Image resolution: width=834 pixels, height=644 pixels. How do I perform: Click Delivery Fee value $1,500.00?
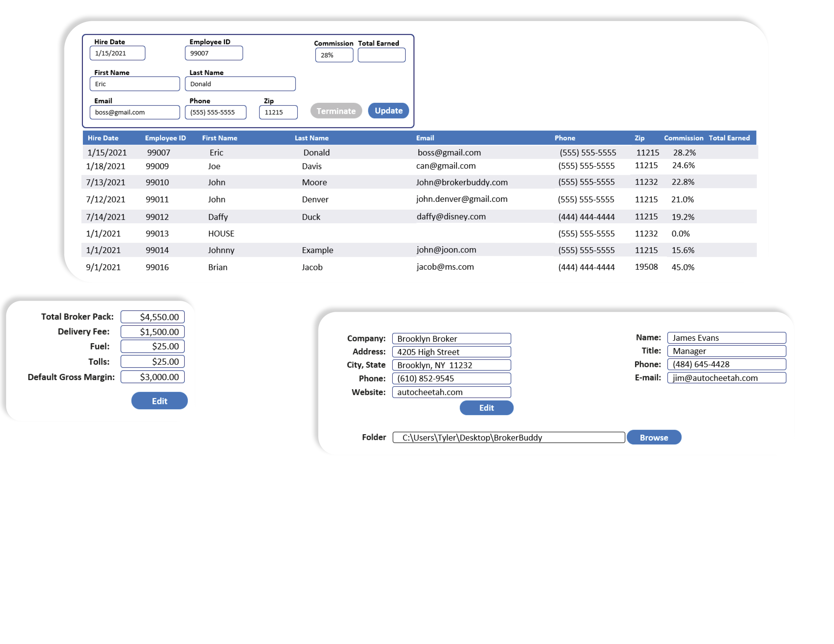[152, 332]
